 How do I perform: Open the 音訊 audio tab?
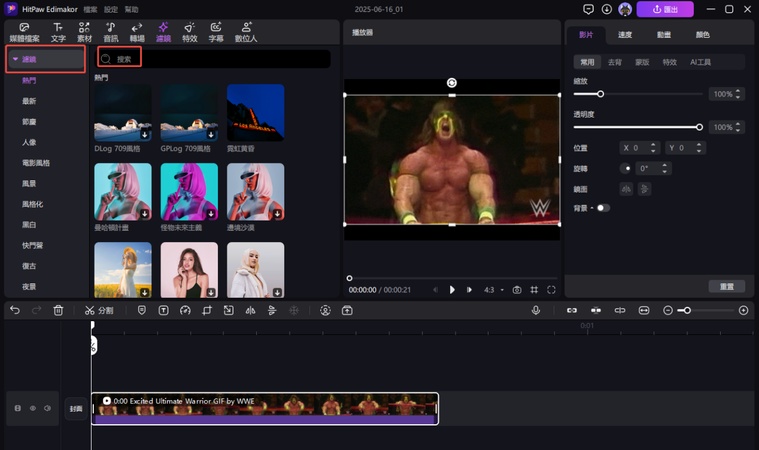click(110, 32)
